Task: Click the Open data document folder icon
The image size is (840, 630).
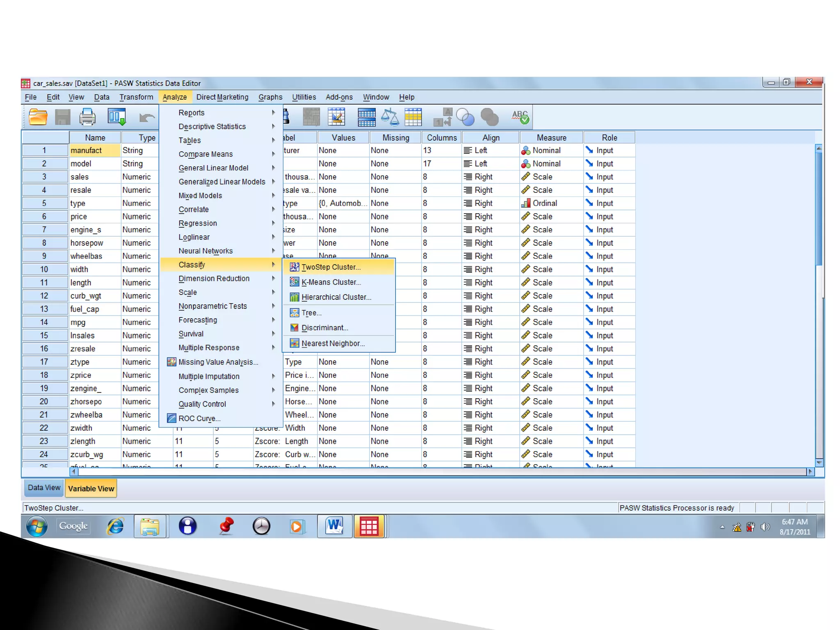Action: [38, 117]
